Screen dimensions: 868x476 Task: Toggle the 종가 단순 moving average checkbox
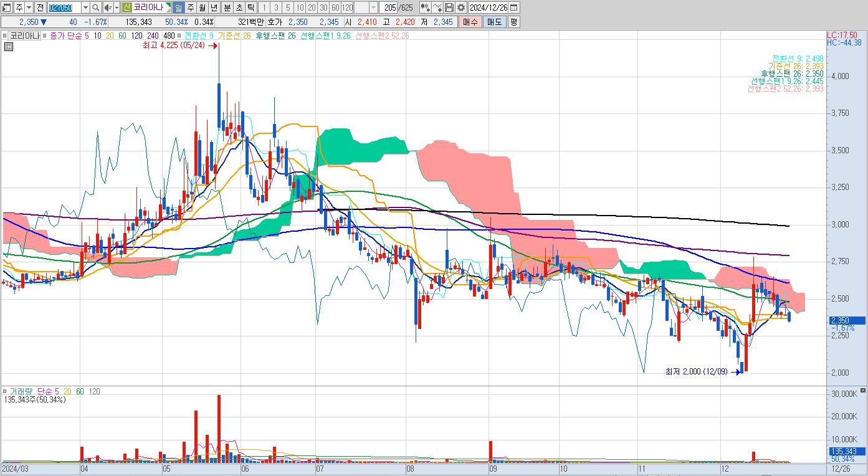click(45, 36)
